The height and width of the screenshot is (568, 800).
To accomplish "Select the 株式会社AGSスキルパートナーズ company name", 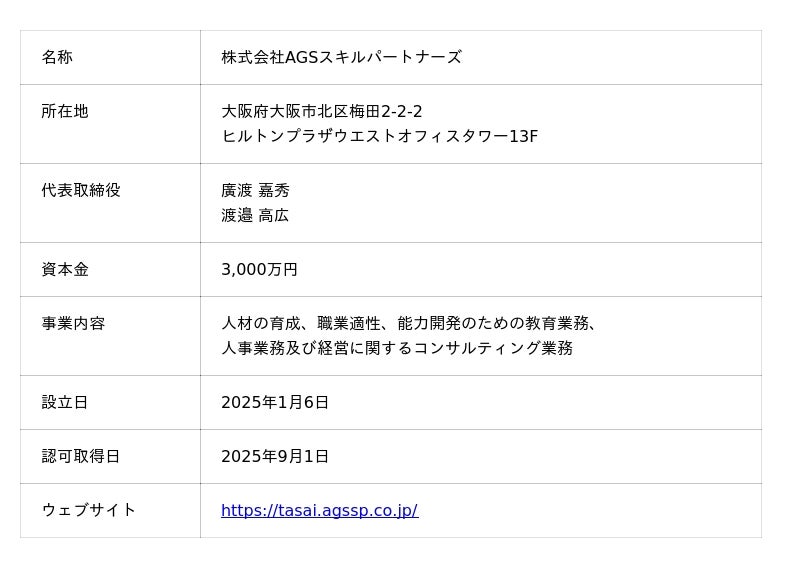I will coord(341,57).
